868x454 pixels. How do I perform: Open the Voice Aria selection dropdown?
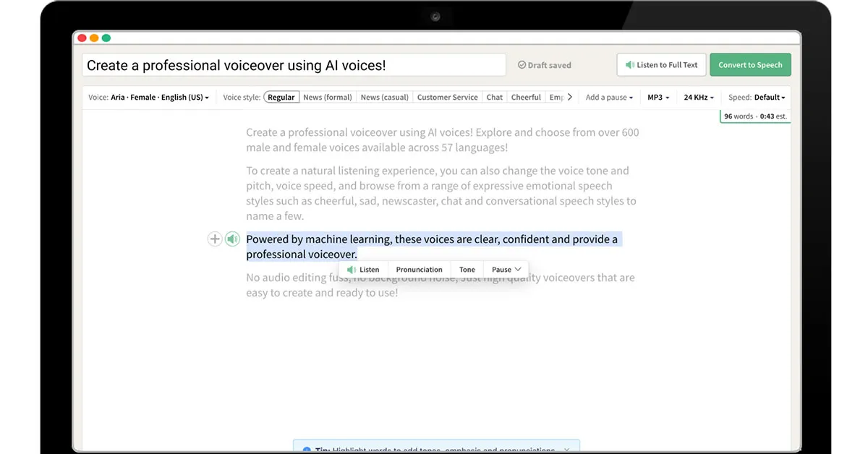159,97
